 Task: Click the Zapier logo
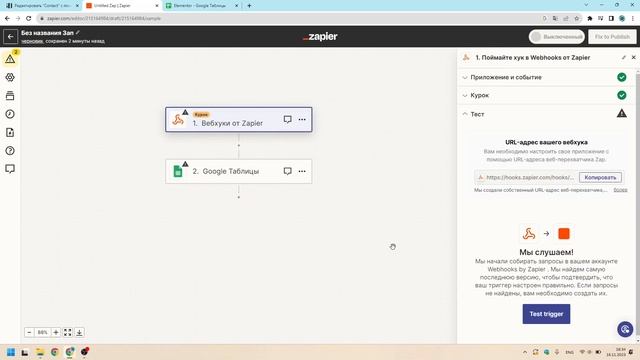click(x=320, y=37)
